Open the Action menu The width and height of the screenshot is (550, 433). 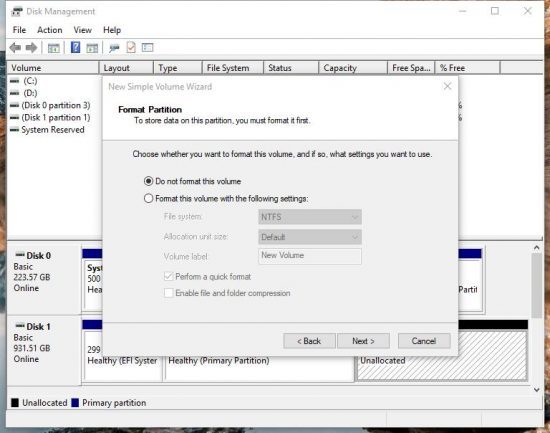tap(50, 30)
